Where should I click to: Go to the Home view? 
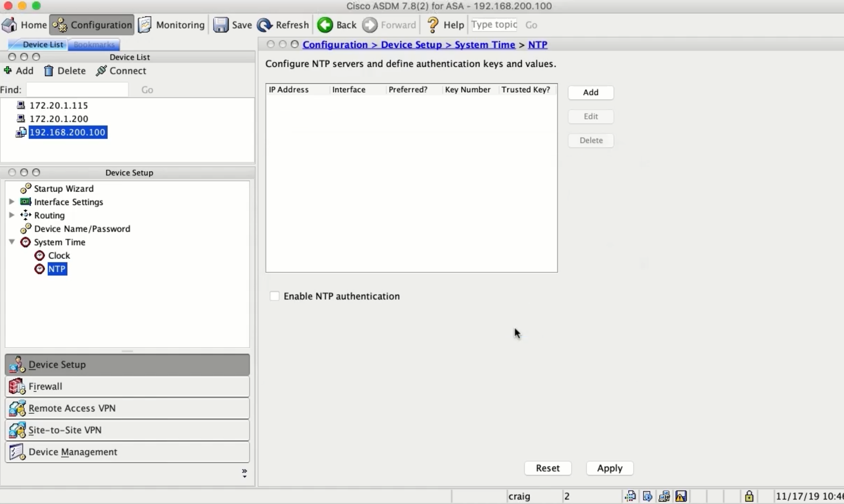24,25
